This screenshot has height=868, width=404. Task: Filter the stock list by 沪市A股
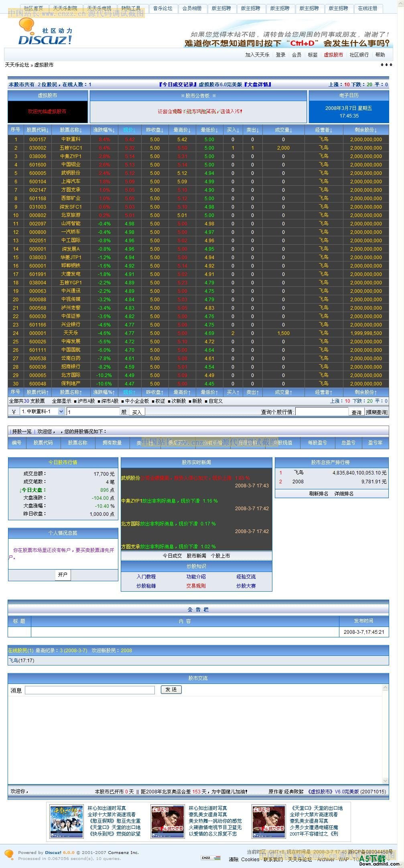86,401
